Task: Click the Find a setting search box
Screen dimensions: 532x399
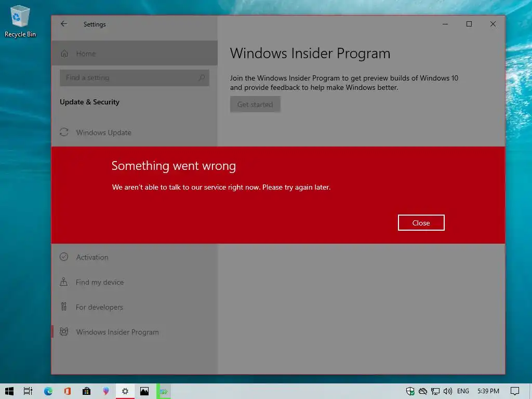Action: point(135,78)
